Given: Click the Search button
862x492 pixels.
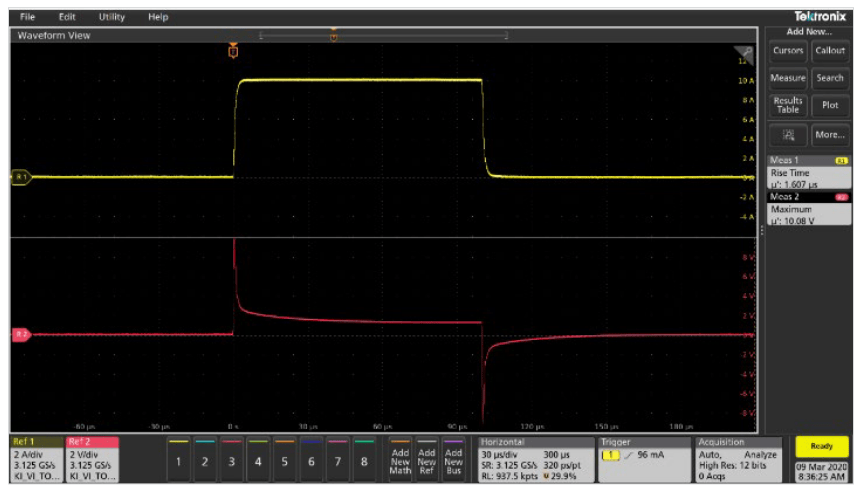Looking at the screenshot, I should pos(830,78).
